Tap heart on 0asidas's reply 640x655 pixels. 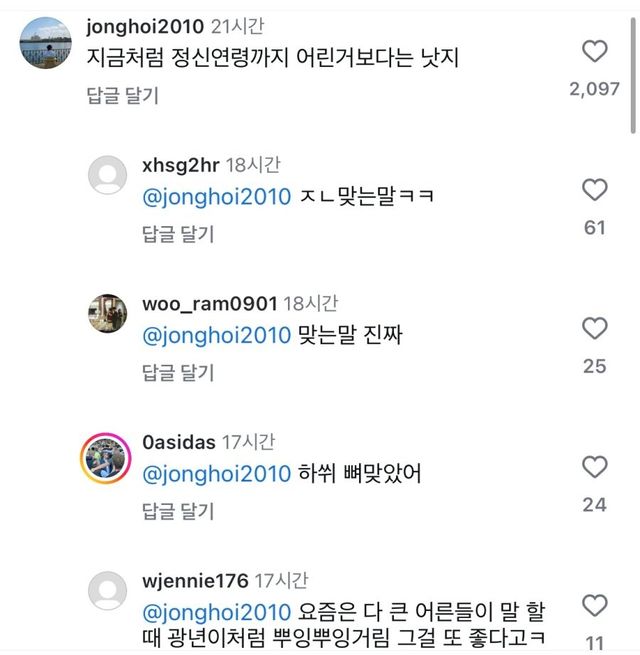(x=594, y=467)
